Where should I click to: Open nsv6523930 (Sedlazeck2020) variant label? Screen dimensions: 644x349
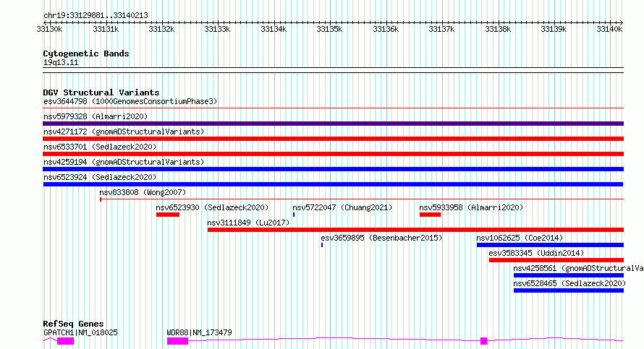click(x=212, y=207)
